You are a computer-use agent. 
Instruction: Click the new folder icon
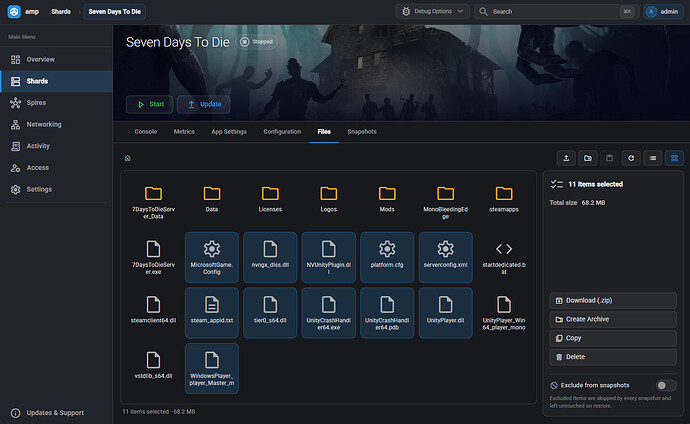pyautogui.click(x=587, y=158)
